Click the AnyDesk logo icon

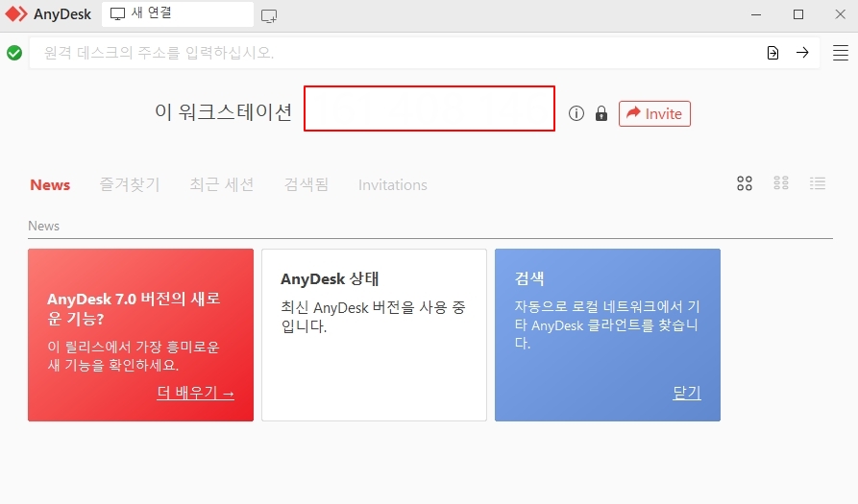point(16,13)
